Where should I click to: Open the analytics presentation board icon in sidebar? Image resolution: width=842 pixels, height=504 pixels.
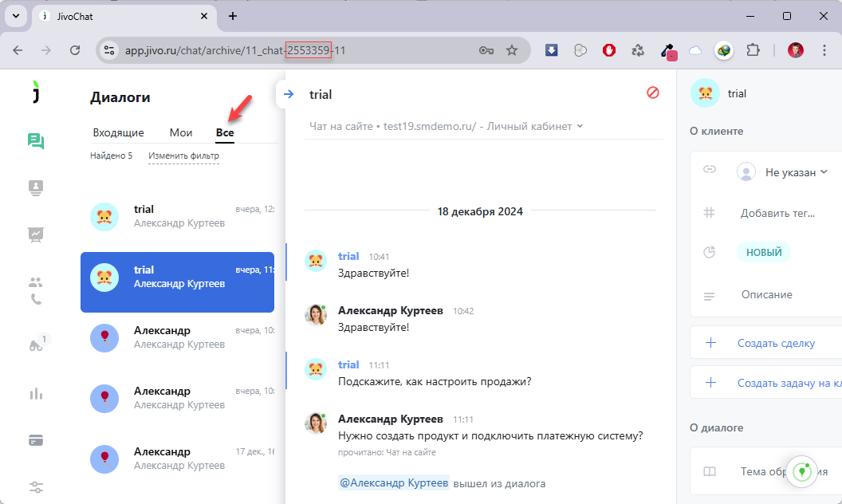pos(35,234)
